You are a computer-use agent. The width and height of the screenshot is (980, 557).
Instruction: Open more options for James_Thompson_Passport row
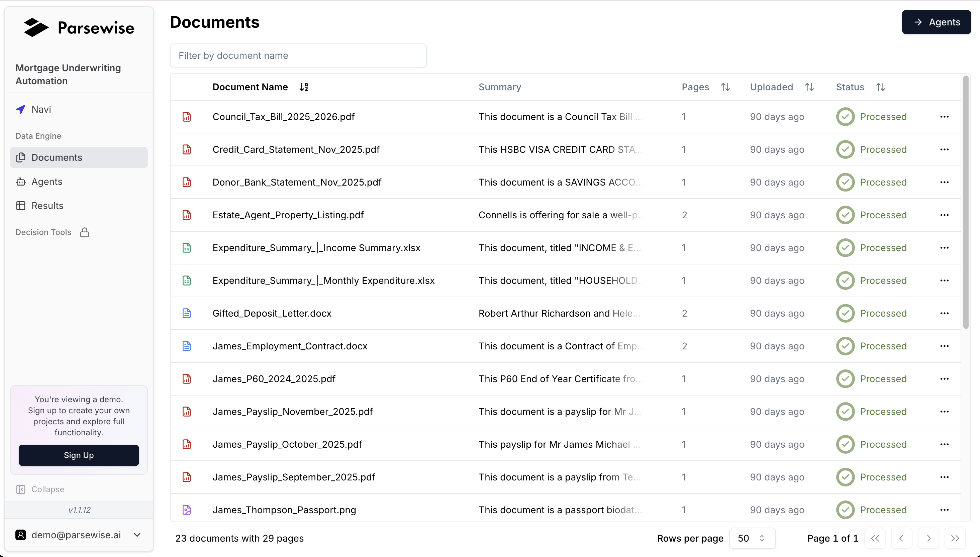coord(944,510)
